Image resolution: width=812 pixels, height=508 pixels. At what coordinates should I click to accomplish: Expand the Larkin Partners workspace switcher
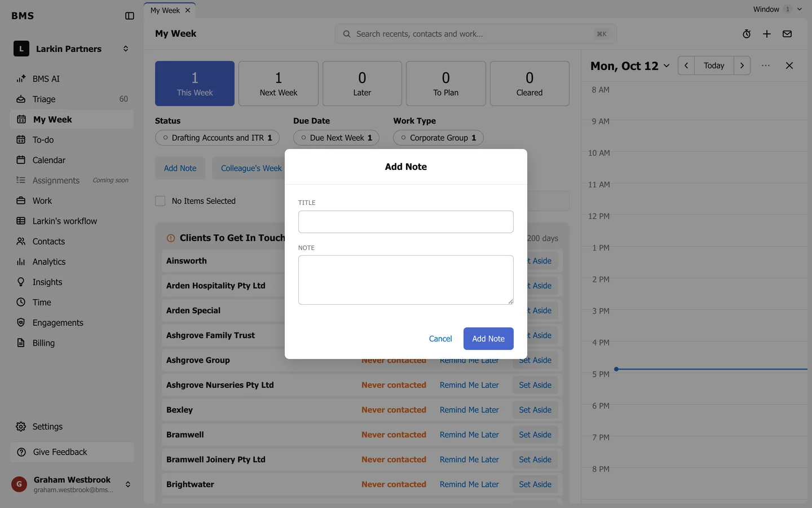pos(72,49)
